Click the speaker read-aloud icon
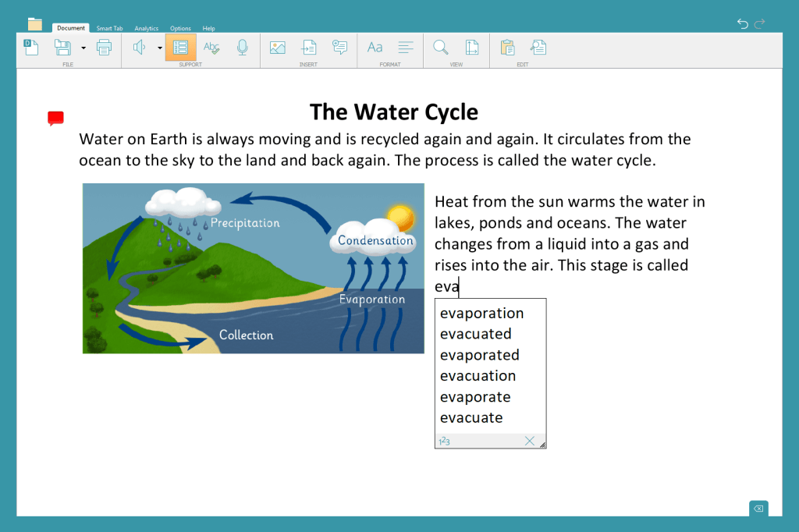Screen dimensions: 799x532 coord(140,48)
